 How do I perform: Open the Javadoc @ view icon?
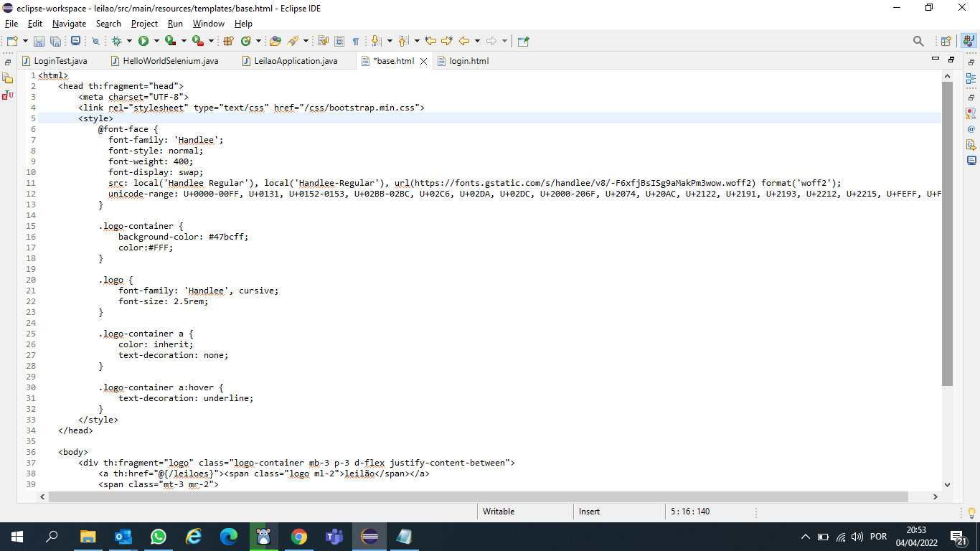[x=971, y=129]
